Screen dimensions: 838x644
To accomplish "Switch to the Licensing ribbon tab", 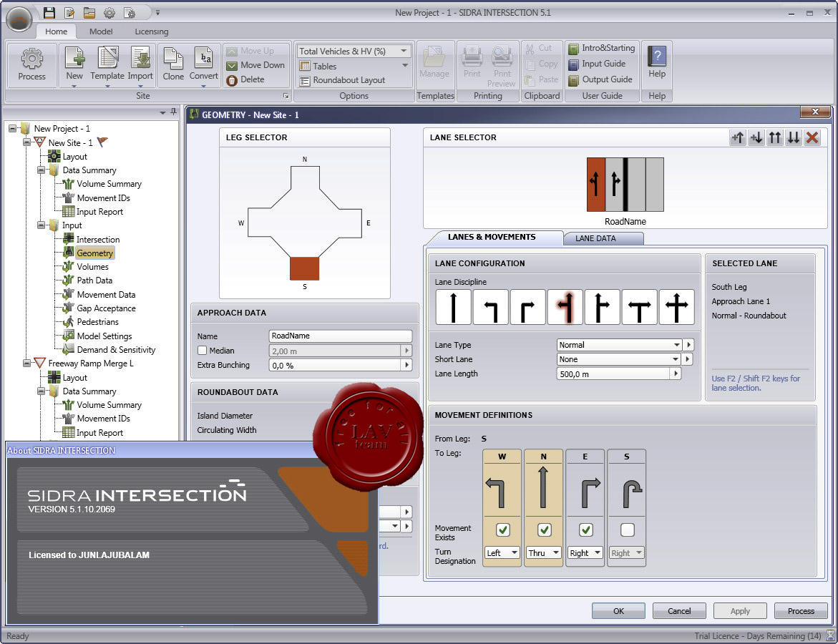I will pos(151,31).
